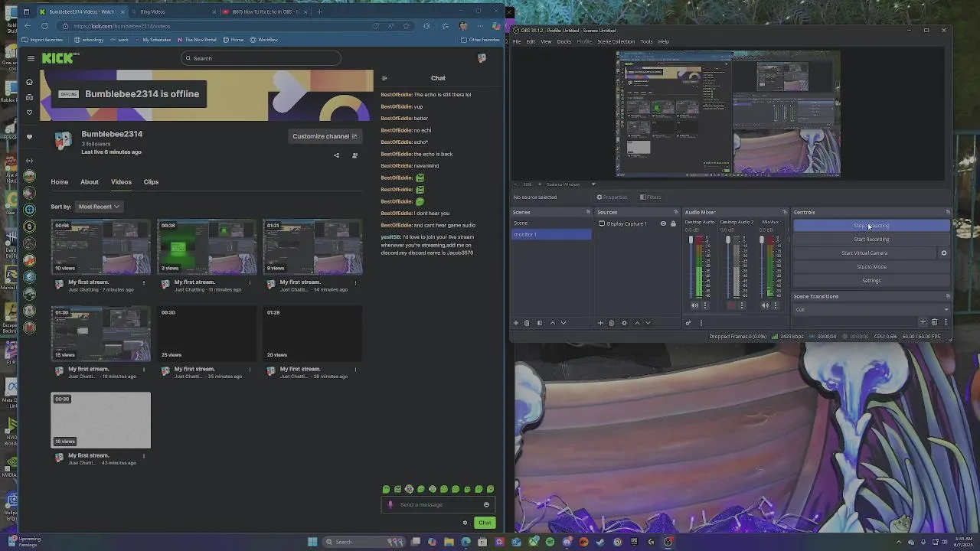Send message with green Chat button
Viewport: 980px width, 551px height.
(x=485, y=523)
